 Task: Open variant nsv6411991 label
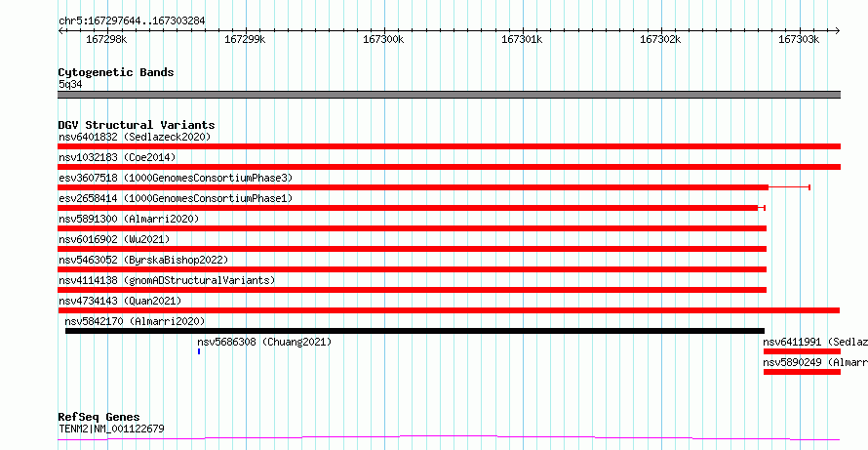(x=815, y=342)
